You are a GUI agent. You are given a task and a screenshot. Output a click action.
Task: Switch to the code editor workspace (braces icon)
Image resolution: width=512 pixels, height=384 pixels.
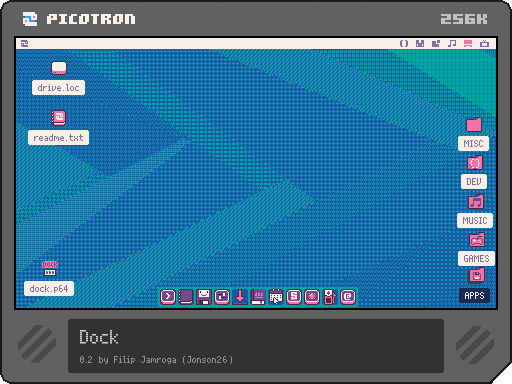click(x=404, y=43)
